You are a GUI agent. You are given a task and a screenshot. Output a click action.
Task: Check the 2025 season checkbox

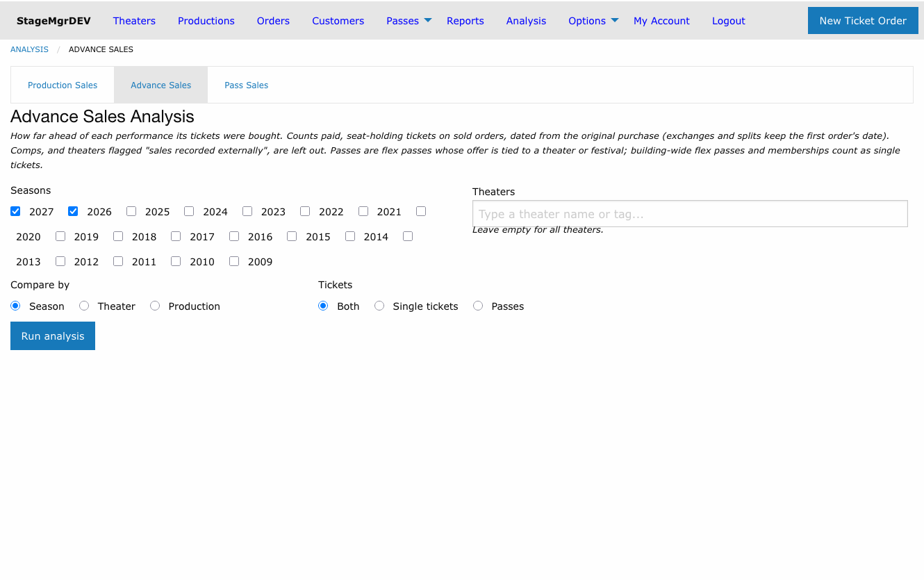131,211
